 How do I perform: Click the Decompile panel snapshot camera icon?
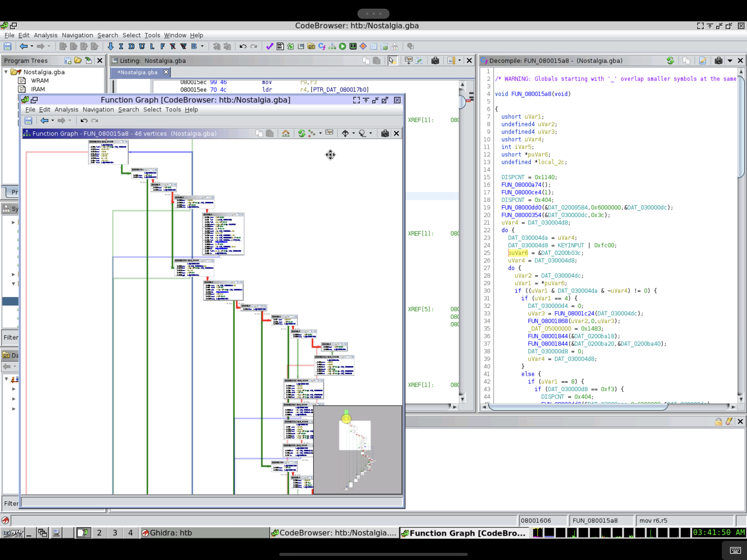[718, 60]
